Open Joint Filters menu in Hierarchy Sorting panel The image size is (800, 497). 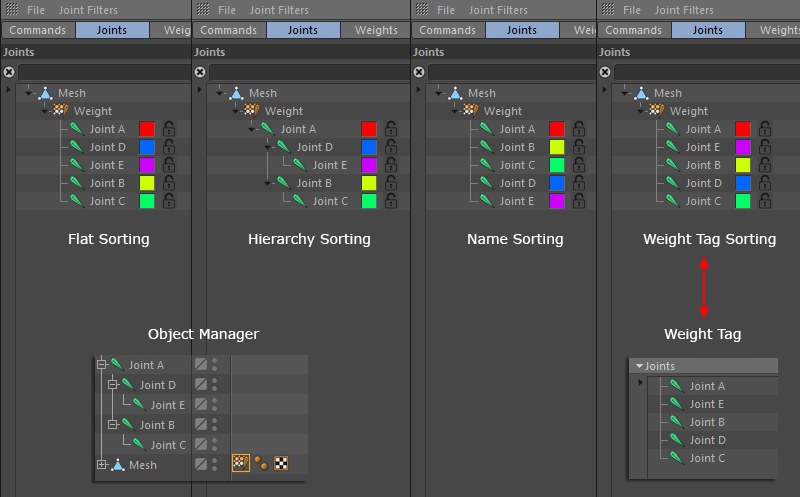279,10
